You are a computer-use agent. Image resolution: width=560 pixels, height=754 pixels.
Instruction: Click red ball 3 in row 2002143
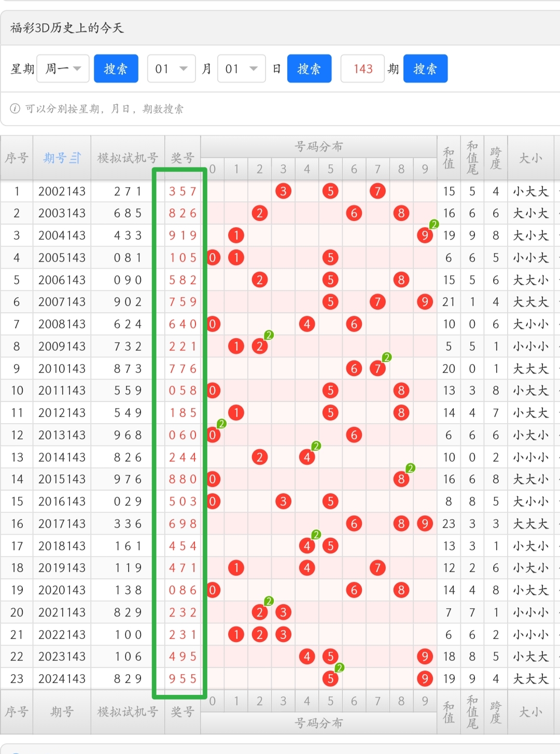(283, 191)
